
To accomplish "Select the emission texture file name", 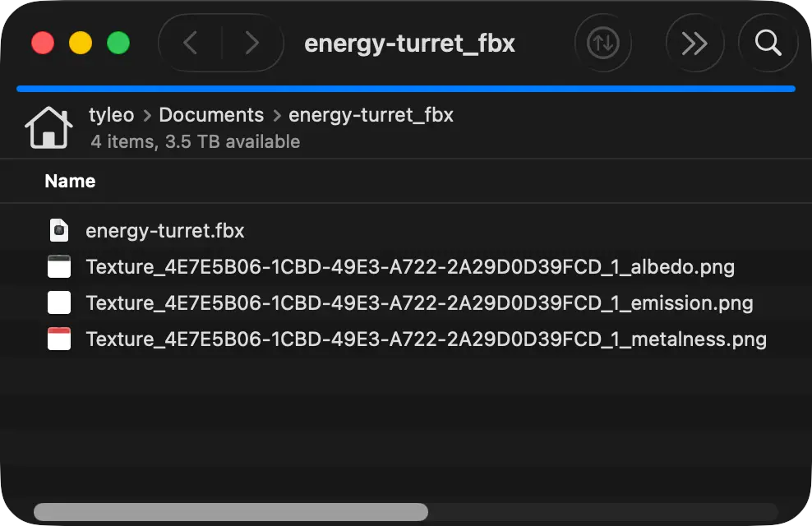I will point(419,303).
